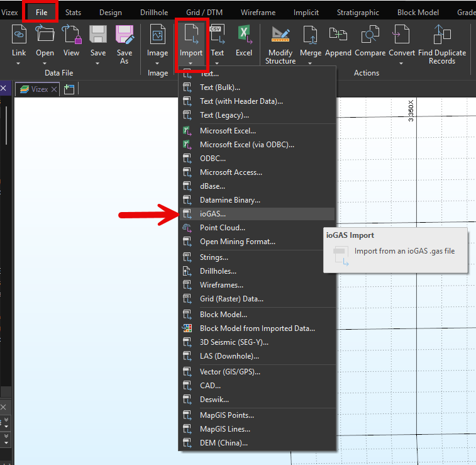Click the Save data file icon
Screen dimensions: 476x465
[x=98, y=35]
